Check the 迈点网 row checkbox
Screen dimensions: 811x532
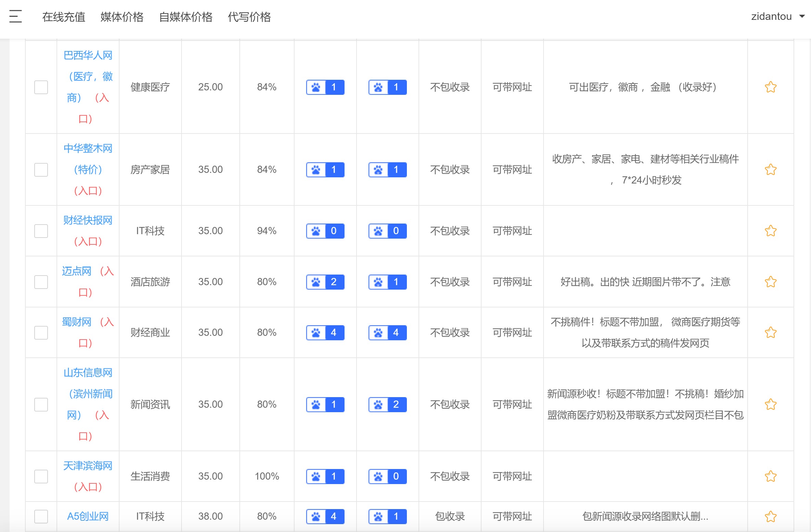[x=41, y=282]
